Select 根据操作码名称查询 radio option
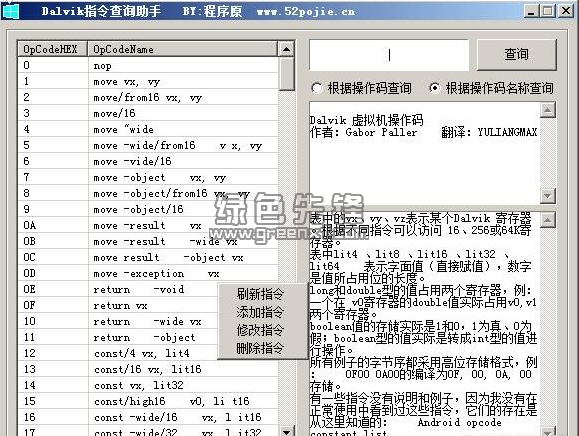This screenshot has height=436, width=579. 491,88
